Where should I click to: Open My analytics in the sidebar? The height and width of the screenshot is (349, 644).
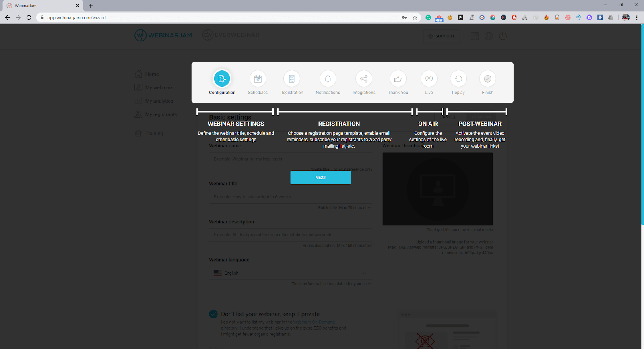tap(154, 101)
